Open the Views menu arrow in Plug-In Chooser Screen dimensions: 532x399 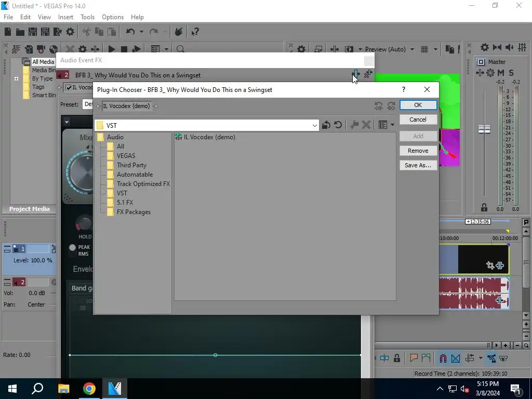pos(392,125)
